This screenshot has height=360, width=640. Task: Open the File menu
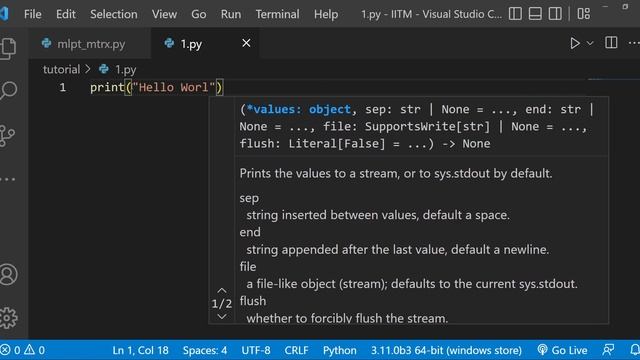pyautogui.click(x=33, y=14)
